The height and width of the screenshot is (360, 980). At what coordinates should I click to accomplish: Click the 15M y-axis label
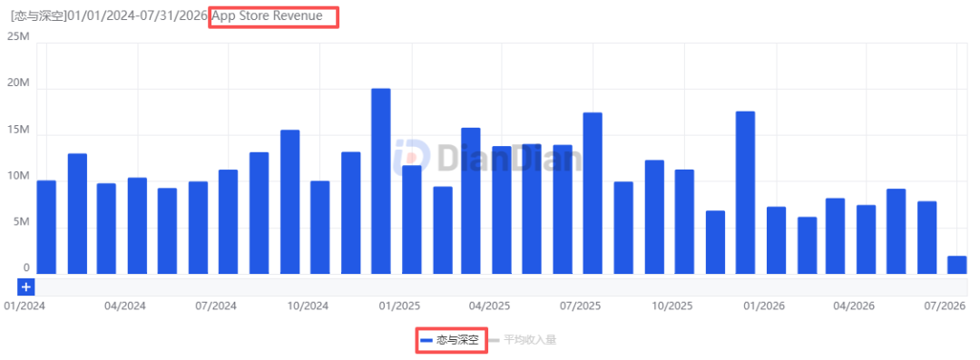[18, 130]
